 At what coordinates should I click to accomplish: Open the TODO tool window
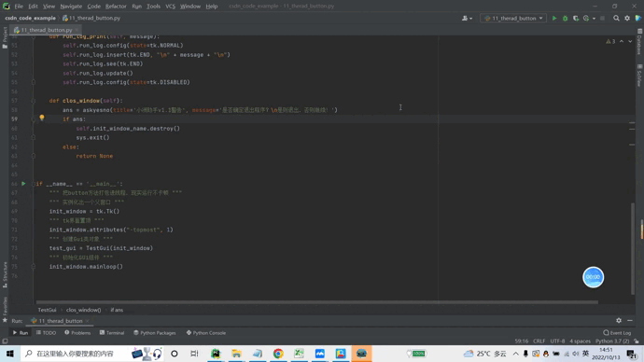coord(46,333)
